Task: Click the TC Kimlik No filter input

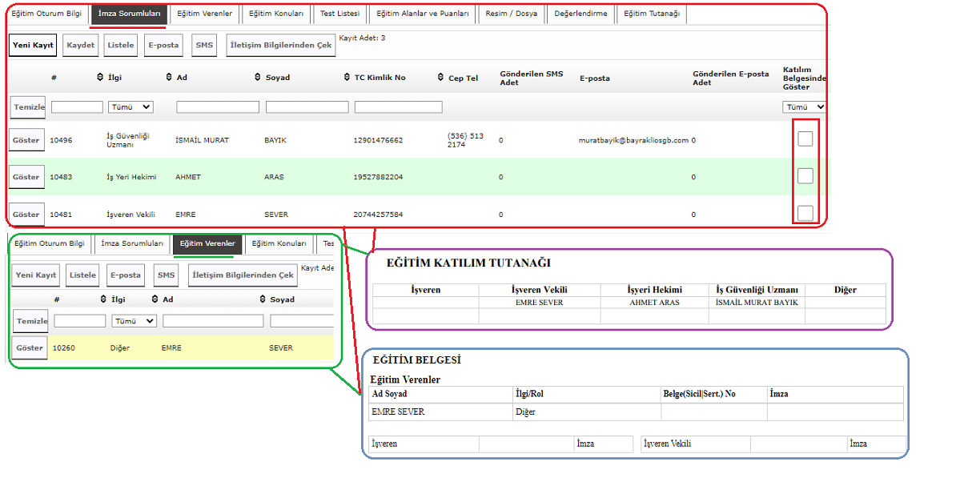Action: click(398, 106)
